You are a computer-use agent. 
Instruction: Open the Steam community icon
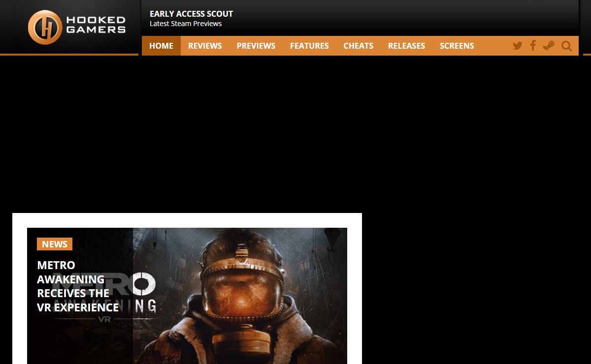549,46
